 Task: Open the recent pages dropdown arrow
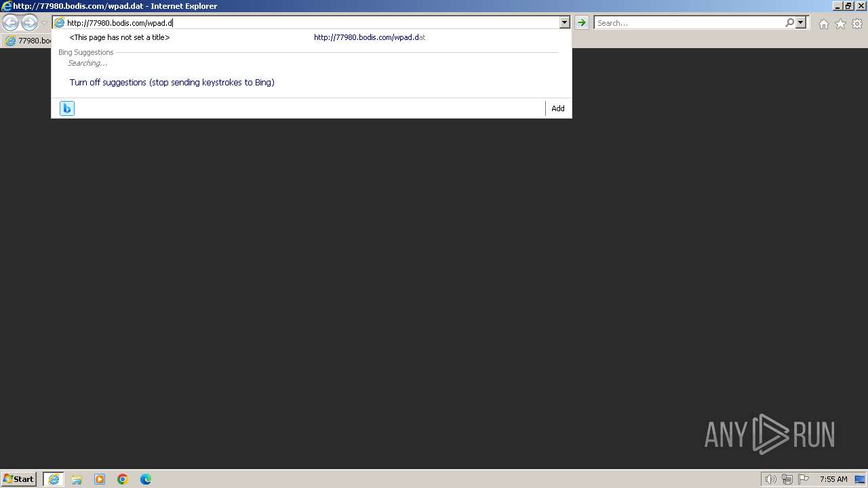click(x=44, y=23)
